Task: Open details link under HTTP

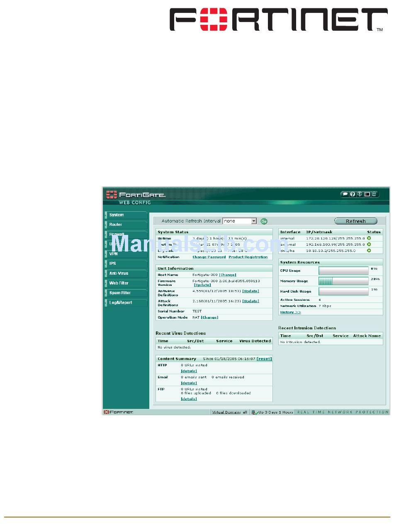Action: (x=189, y=371)
